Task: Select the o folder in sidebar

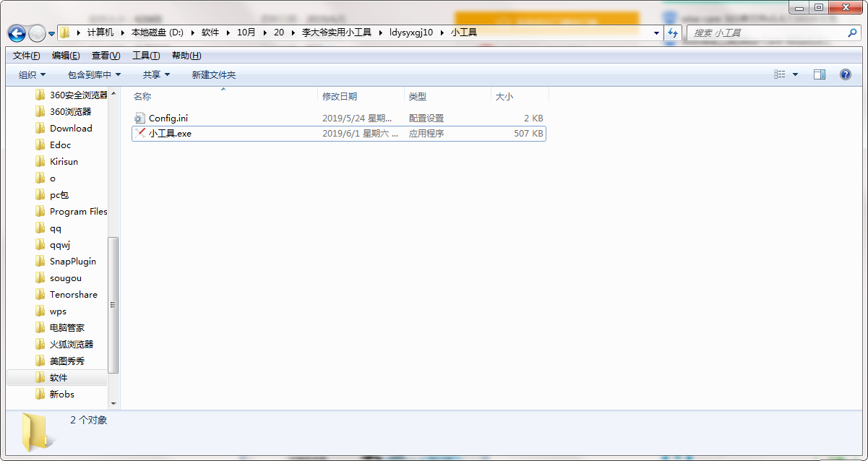Action: (x=45, y=178)
